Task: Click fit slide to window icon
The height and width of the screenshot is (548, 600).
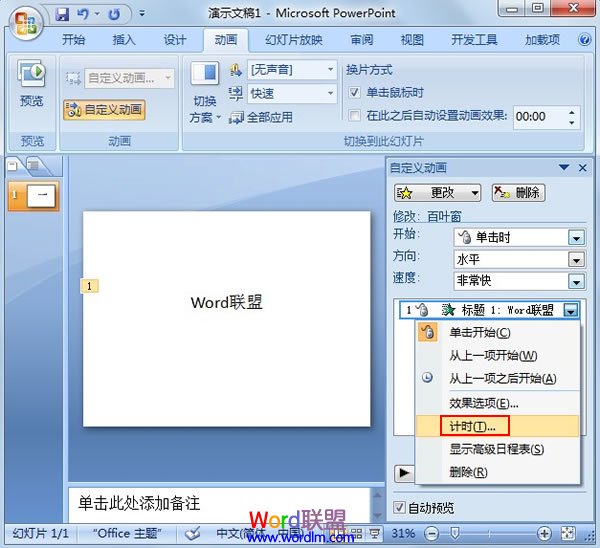Action: (568, 533)
